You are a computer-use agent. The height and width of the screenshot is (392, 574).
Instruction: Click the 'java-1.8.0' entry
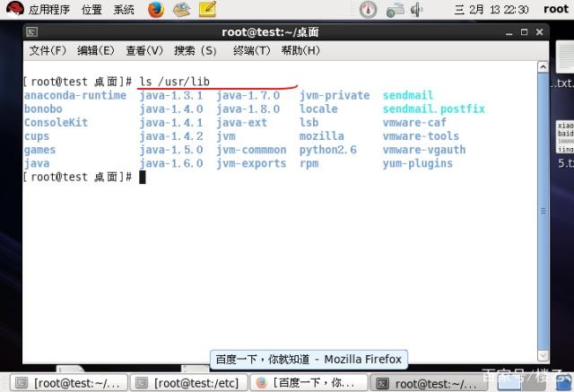[x=248, y=109]
